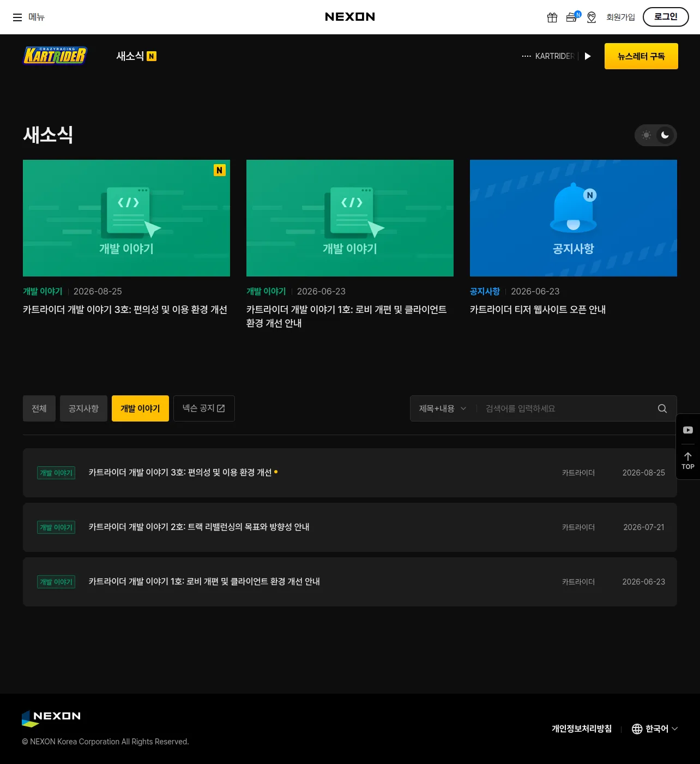Open list row 개발 이야기 2호: 트랙 리밸런싱
The width and height of the screenshot is (700, 764).
(x=350, y=527)
